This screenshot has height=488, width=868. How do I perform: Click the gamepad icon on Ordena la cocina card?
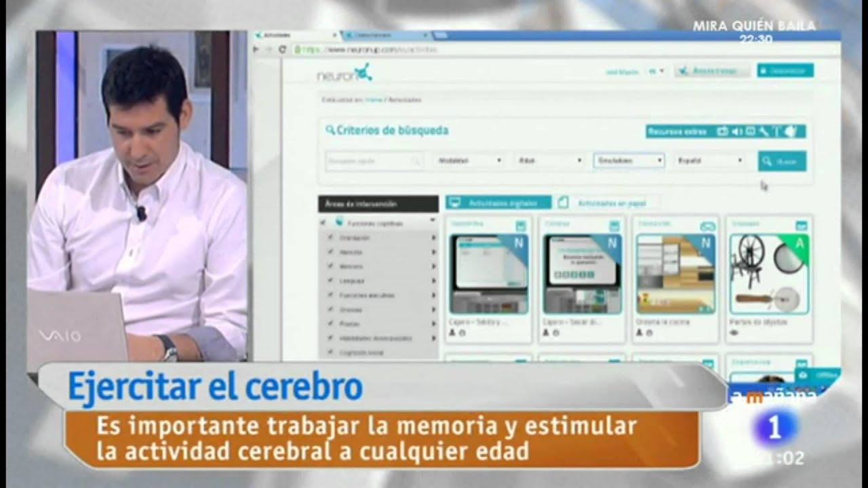(707, 226)
